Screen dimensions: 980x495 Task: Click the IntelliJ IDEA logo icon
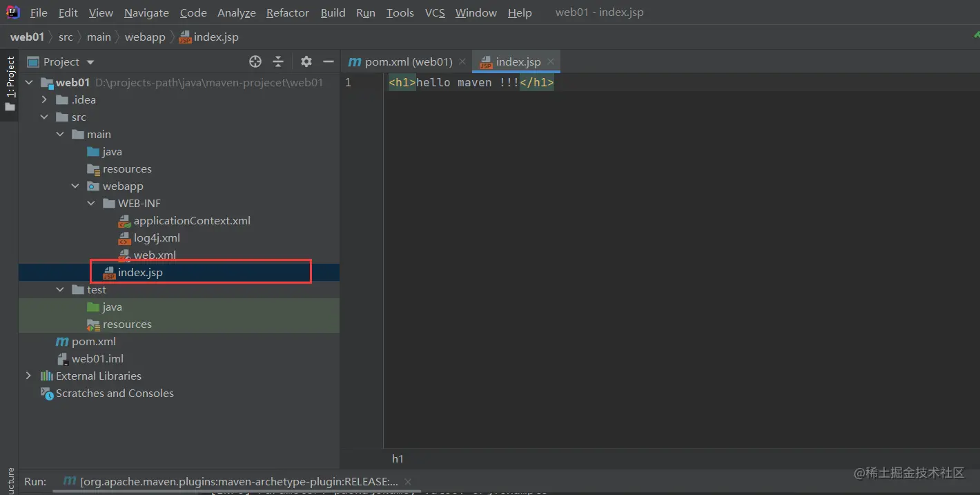(x=13, y=12)
